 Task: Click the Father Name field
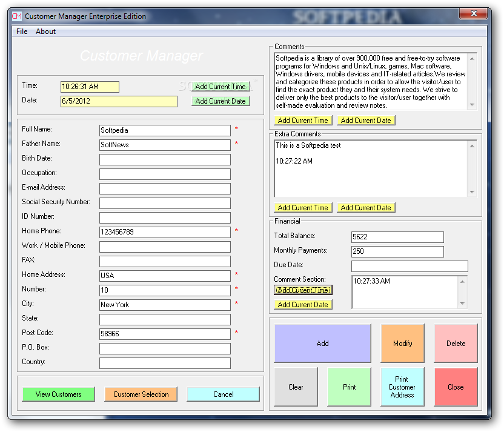click(165, 145)
